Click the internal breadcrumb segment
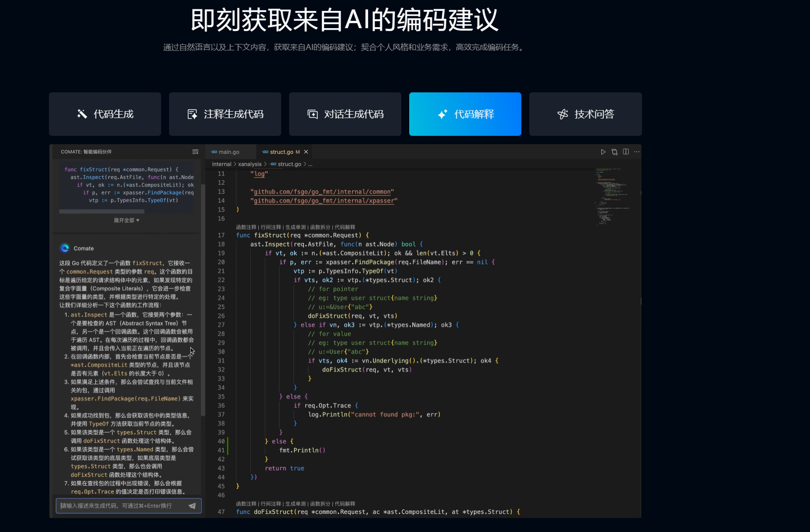The height and width of the screenshot is (532, 810). click(x=221, y=164)
